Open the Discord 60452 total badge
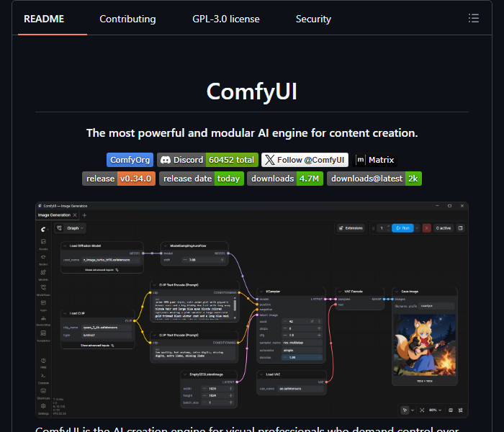Image resolution: width=504 pixels, height=432 pixels. click(207, 160)
